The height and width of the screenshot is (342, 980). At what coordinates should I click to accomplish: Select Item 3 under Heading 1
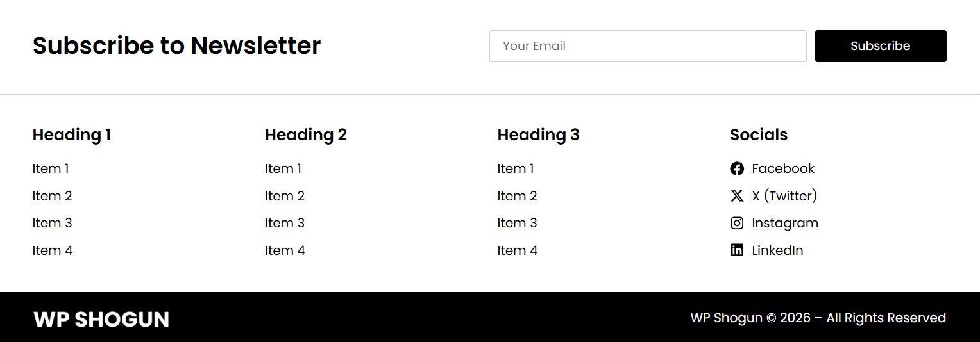point(52,223)
